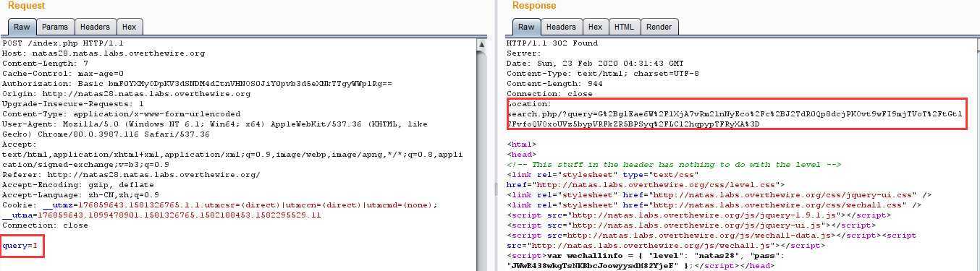Switch to the request Params tab
Screen dimensions: 980x271
(x=55, y=27)
